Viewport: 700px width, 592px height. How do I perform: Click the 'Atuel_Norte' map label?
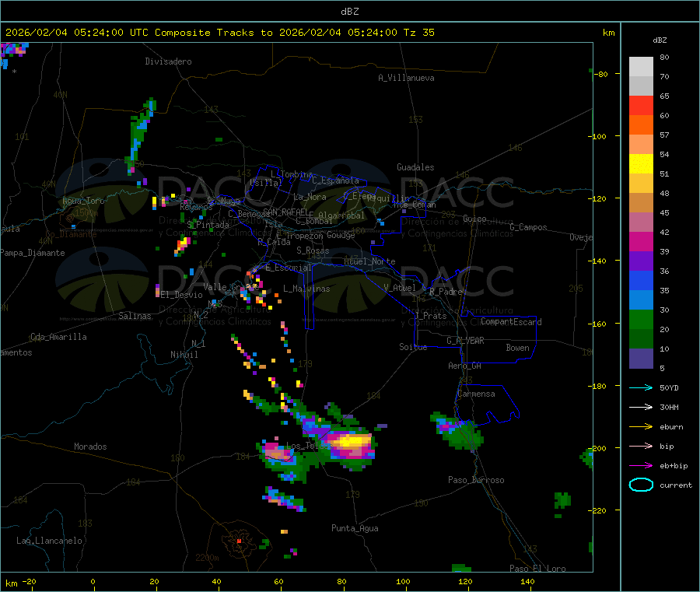pos(369,261)
